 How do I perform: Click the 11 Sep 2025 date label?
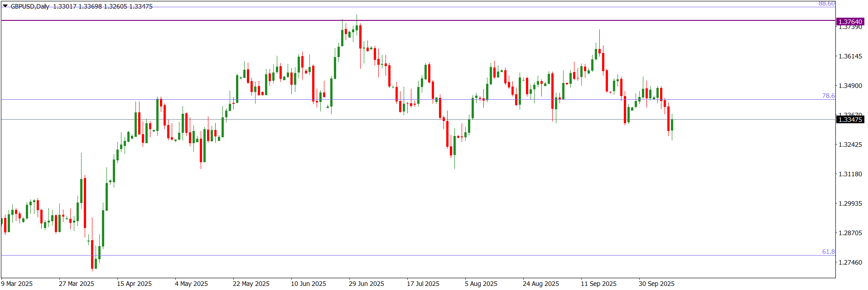click(x=598, y=284)
